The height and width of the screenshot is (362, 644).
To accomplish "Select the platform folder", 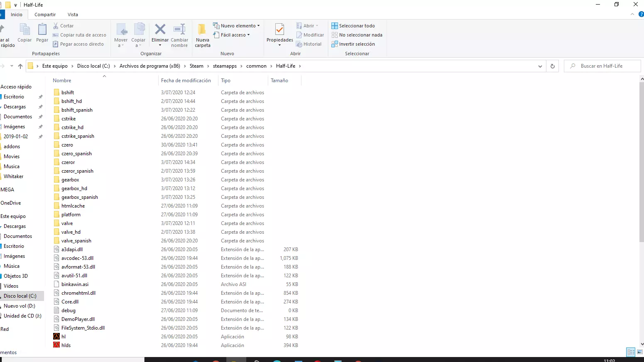I will [x=71, y=215].
